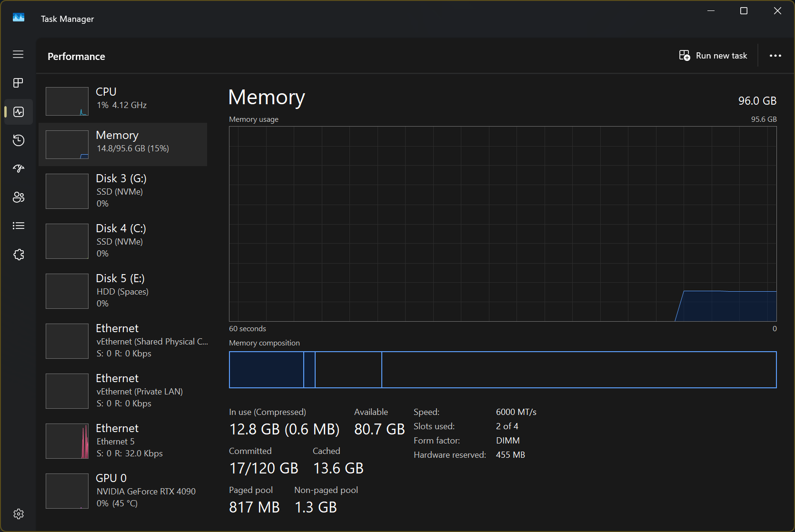795x532 pixels.
Task: Click the Form factor DIMM value
Action: [507, 441]
